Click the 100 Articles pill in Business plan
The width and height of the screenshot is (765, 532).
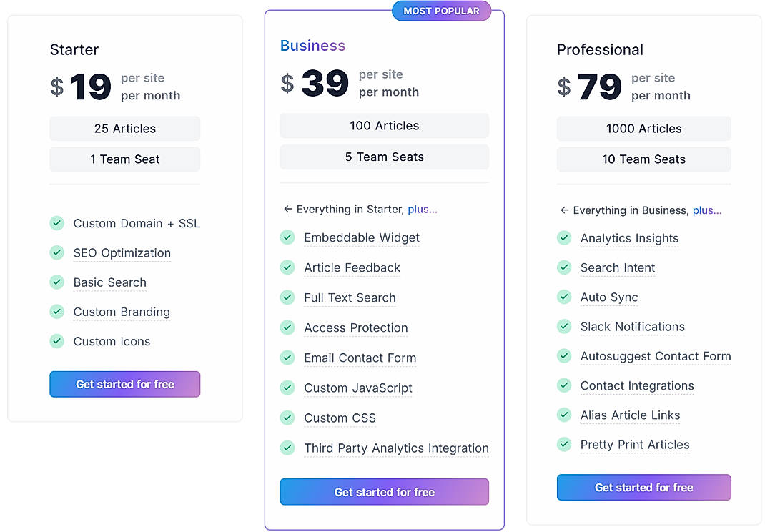pyautogui.click(x=384, y=125)
